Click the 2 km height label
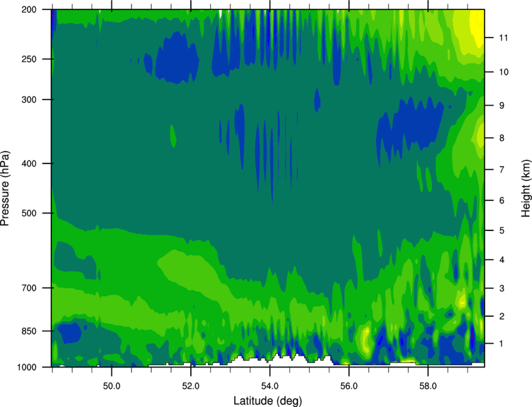The width and height of the screenshot is (532, 407). coord(502,316)
